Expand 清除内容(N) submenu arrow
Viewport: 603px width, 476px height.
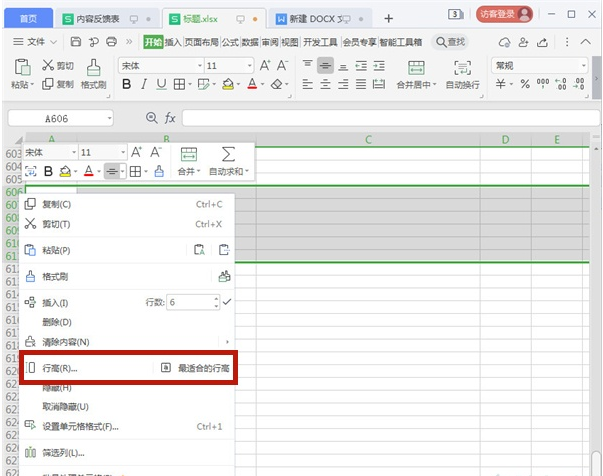(227, 342)
